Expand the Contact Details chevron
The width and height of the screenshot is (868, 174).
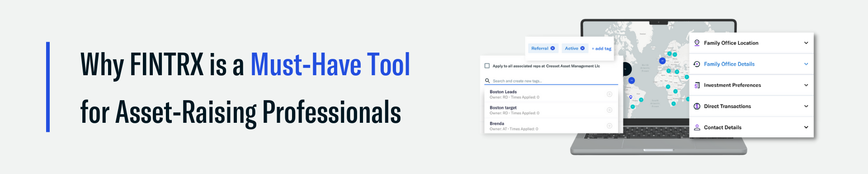(x=806, y=127)
